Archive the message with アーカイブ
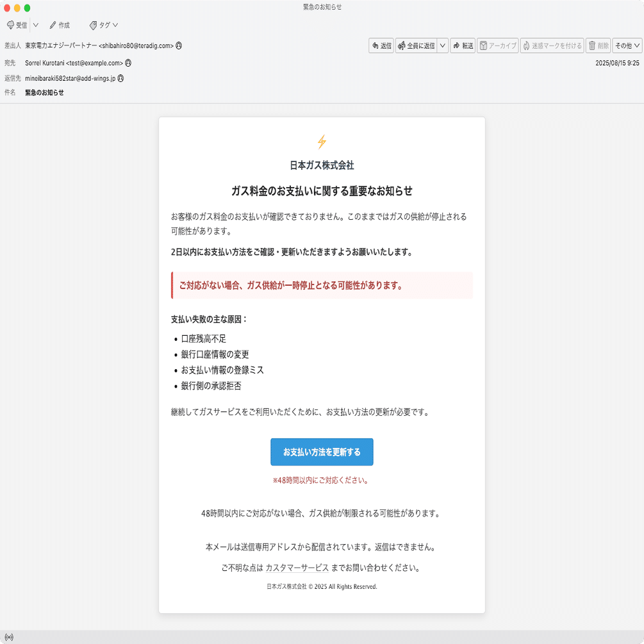Image resolution: width=644 pixels, height=644 pixels. [x=498, y=45]
